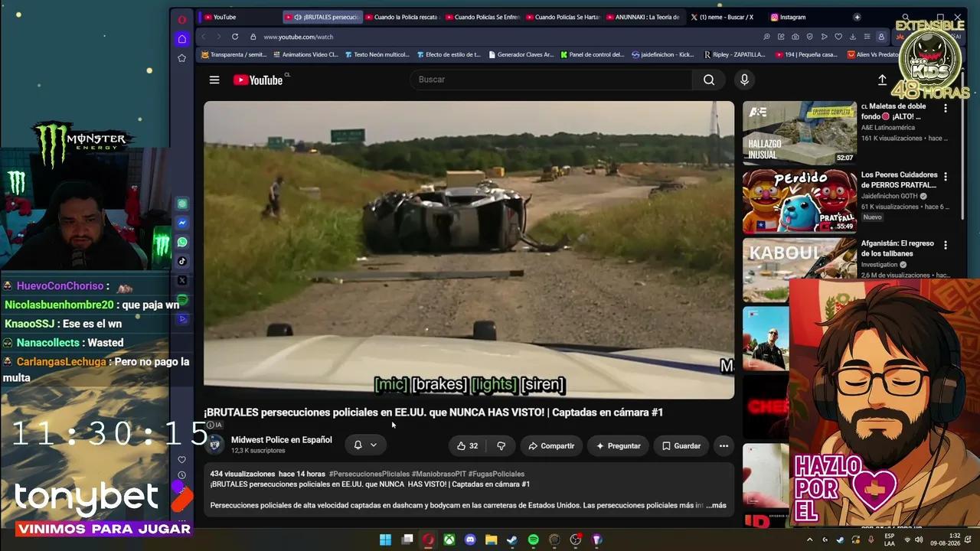Open the Los Peores Cuidadores PRATFALL thumbnail
The width and height of the screenshot is (980, 551).
(x=799, y=201)
